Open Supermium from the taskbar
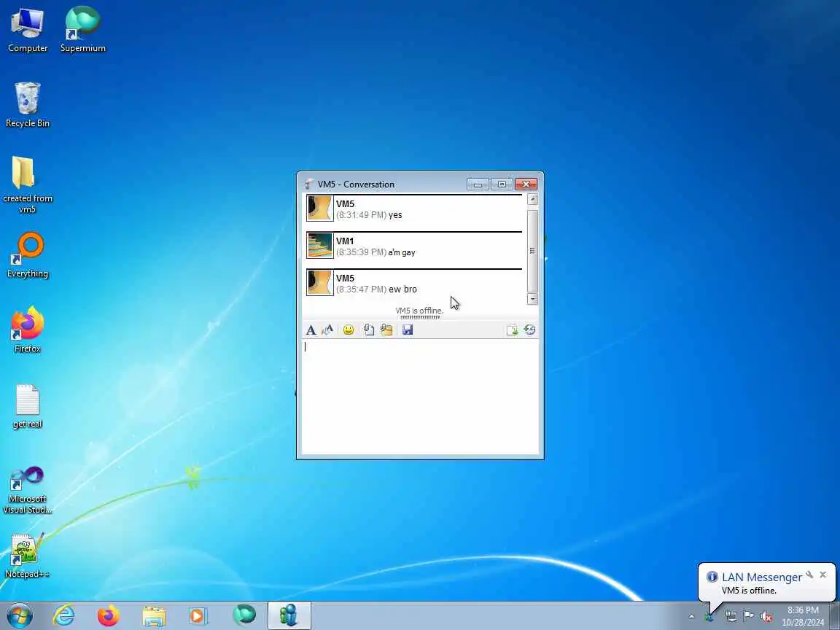 click(244, 615)
